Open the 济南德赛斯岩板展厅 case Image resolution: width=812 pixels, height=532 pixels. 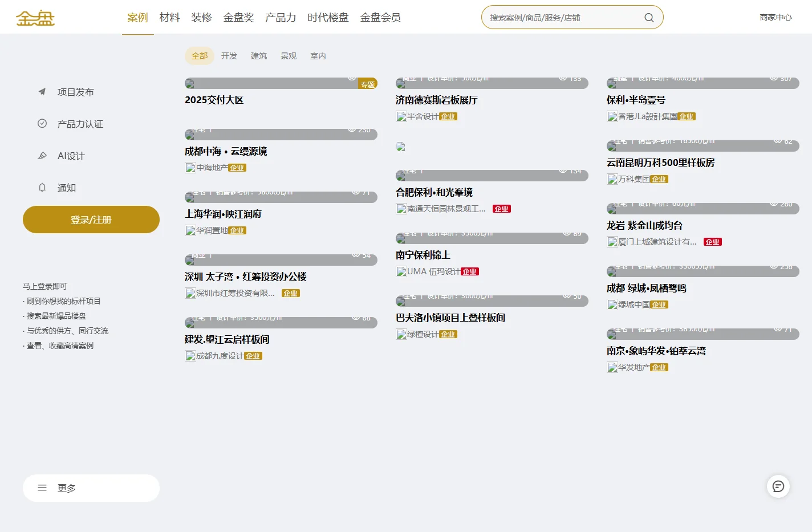[x=437, y=100]
